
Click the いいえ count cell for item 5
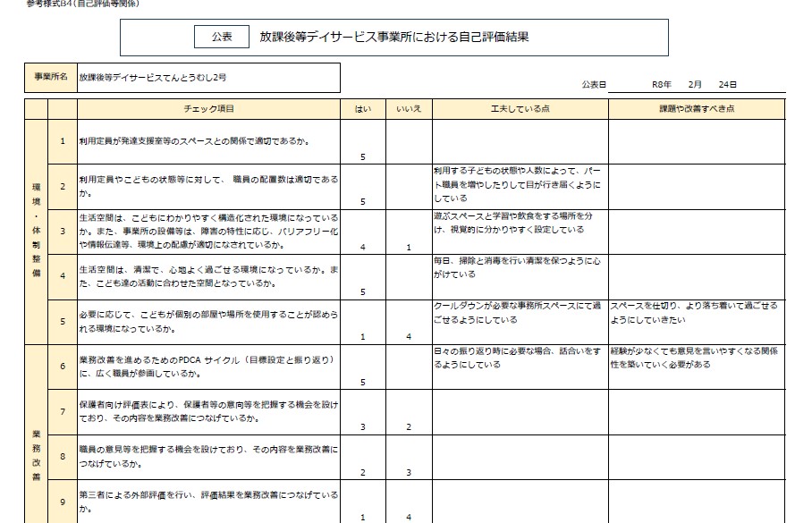click(409, 336)
